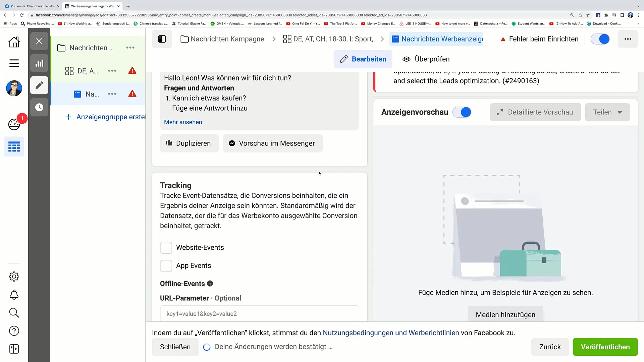Viewport: 644px width, 362px height.
Task: Open the notifications bell icon
Action: pos(14,295)
